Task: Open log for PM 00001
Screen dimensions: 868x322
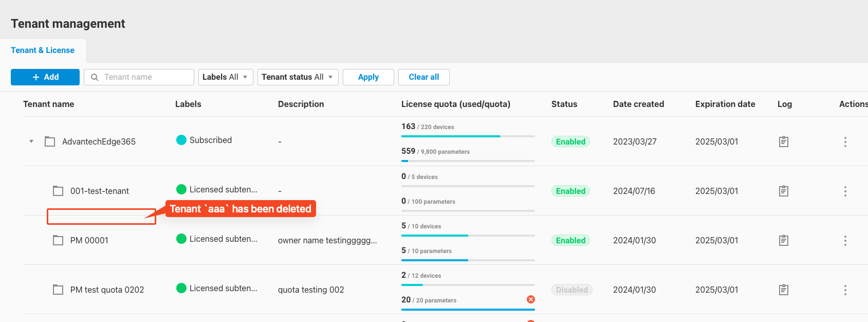Action: coord(783,240)
